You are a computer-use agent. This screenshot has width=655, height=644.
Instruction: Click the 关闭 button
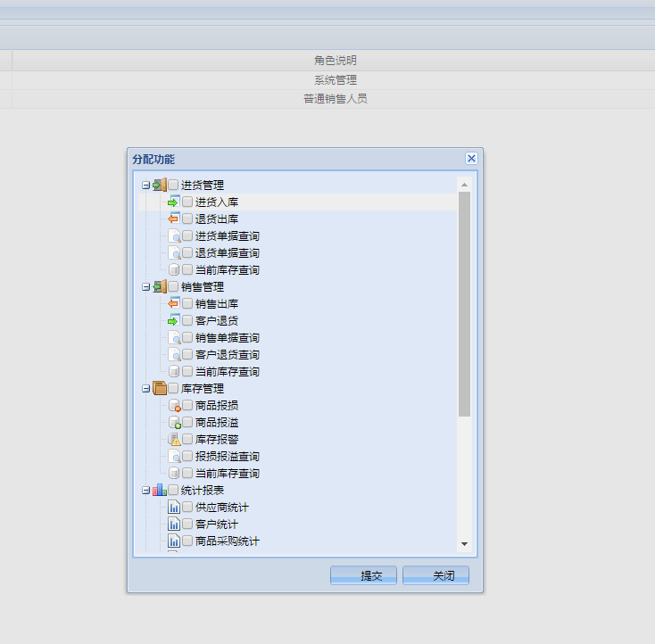click(x=435, y=575)
